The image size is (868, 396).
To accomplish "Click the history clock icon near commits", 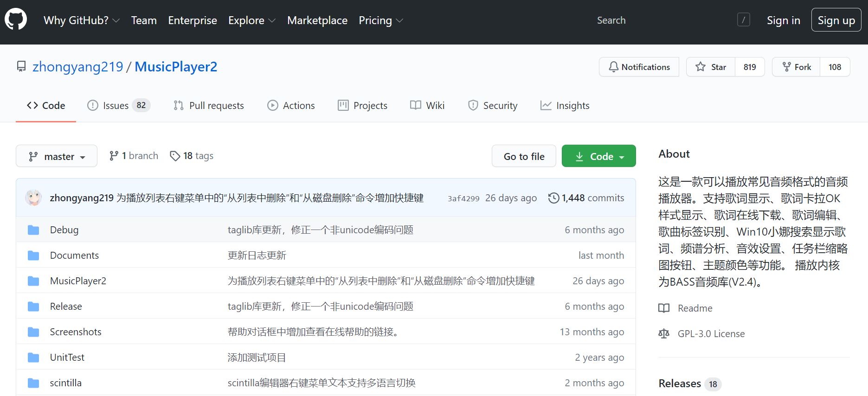I will [553, 198].
